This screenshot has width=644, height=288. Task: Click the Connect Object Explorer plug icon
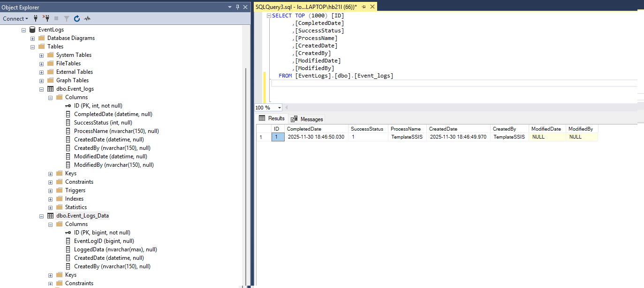click(x=36, y=19)
